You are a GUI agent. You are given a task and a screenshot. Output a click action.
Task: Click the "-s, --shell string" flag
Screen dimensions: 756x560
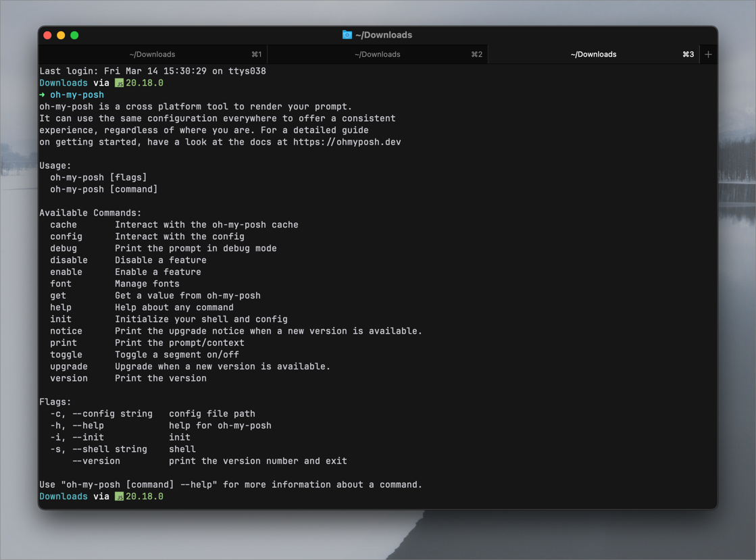(x=99, y=449)
